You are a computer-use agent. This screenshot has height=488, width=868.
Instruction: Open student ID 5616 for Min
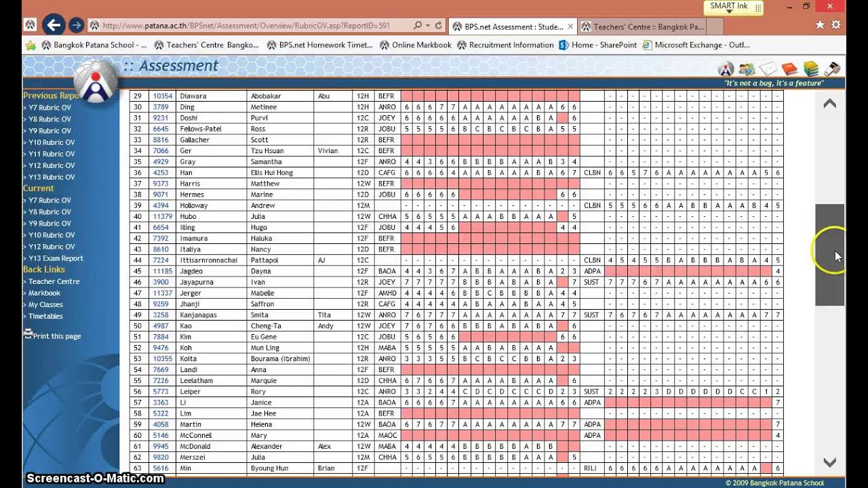point(160,468)
